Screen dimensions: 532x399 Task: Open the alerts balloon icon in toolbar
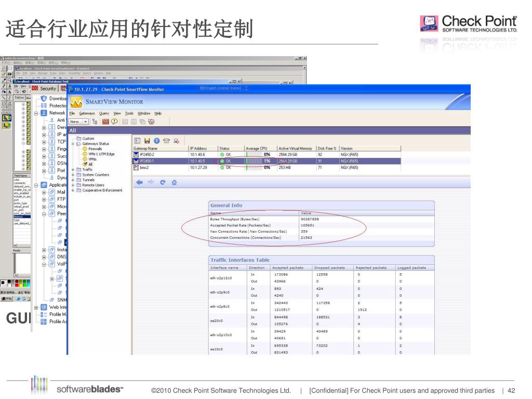pos(114,122)
